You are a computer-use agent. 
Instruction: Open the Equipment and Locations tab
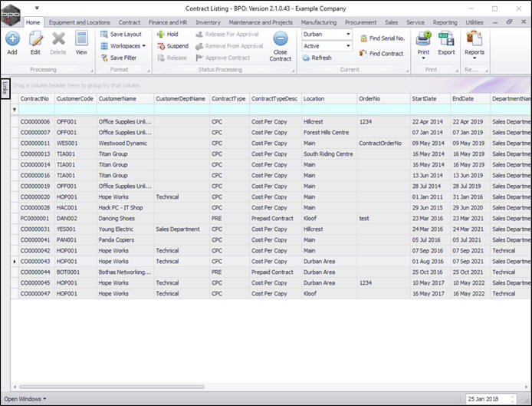point(80,22)
